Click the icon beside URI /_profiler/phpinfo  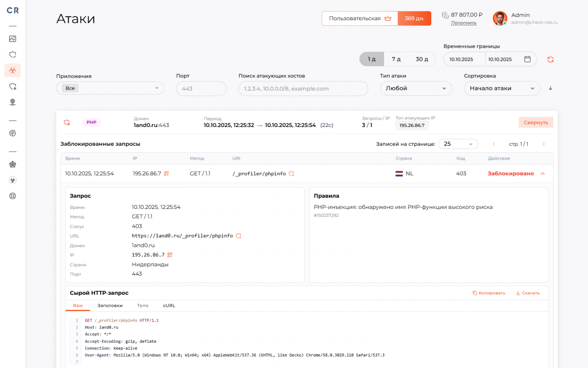[291, 173]
